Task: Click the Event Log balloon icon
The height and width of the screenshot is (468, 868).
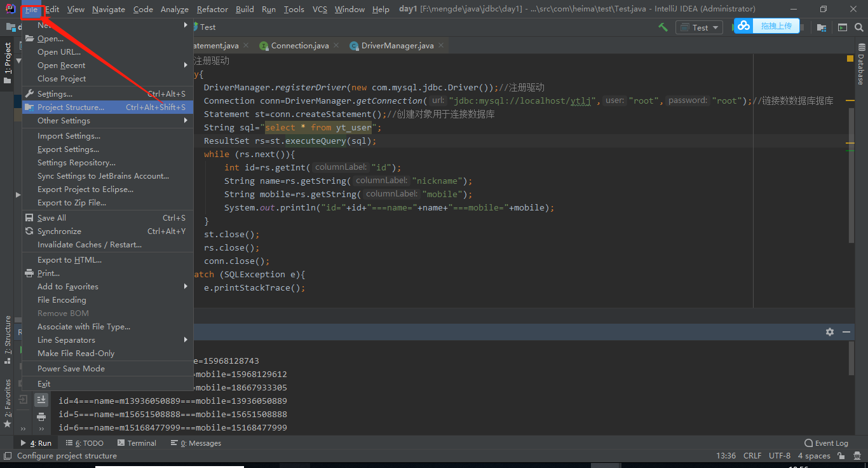Action: pos(808,443)
